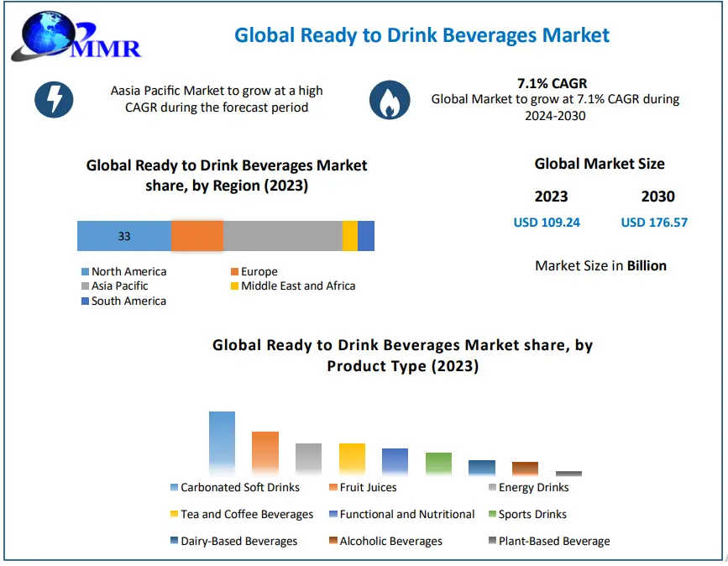
Task: Click the Plant-Based Beverage legend label
Action: (554, 542)
